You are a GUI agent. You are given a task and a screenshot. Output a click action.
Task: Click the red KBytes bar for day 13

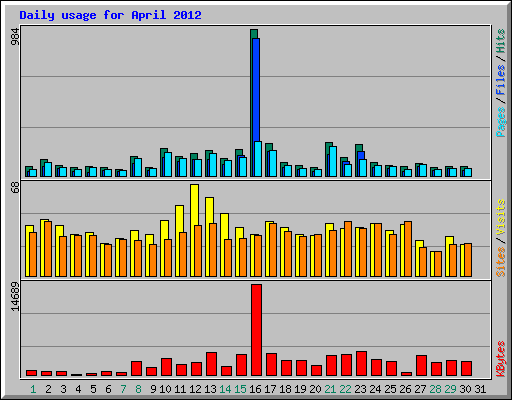pos(211,364)
